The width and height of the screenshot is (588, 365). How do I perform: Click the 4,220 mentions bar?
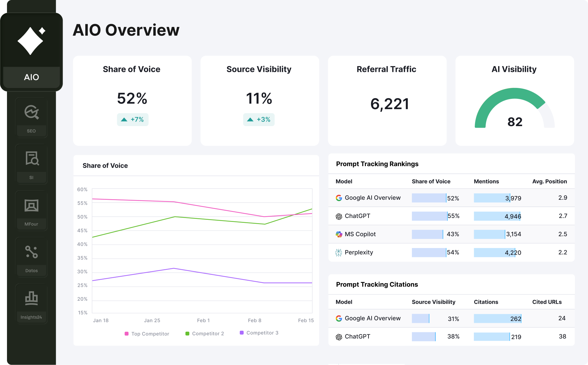tap(495, 253)
